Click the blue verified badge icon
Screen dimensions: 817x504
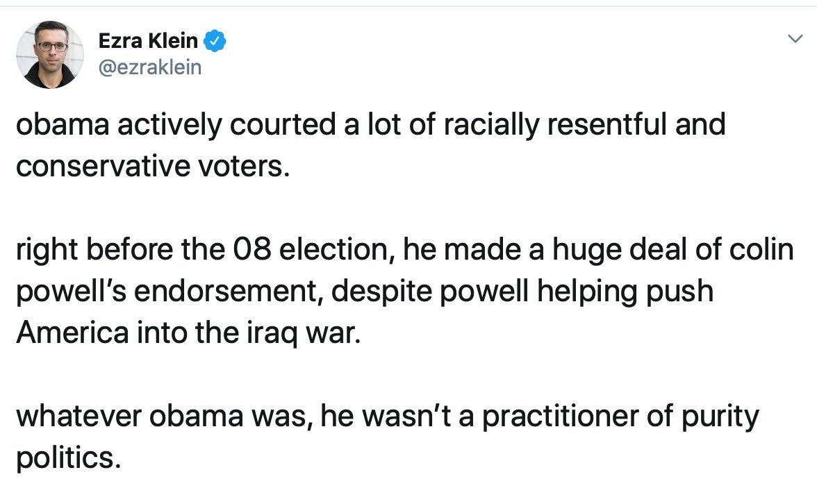tap(214, 40)
